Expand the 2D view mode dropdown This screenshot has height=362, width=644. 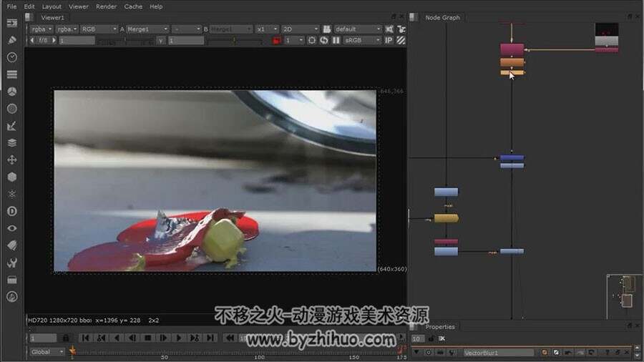coord(301,29)
